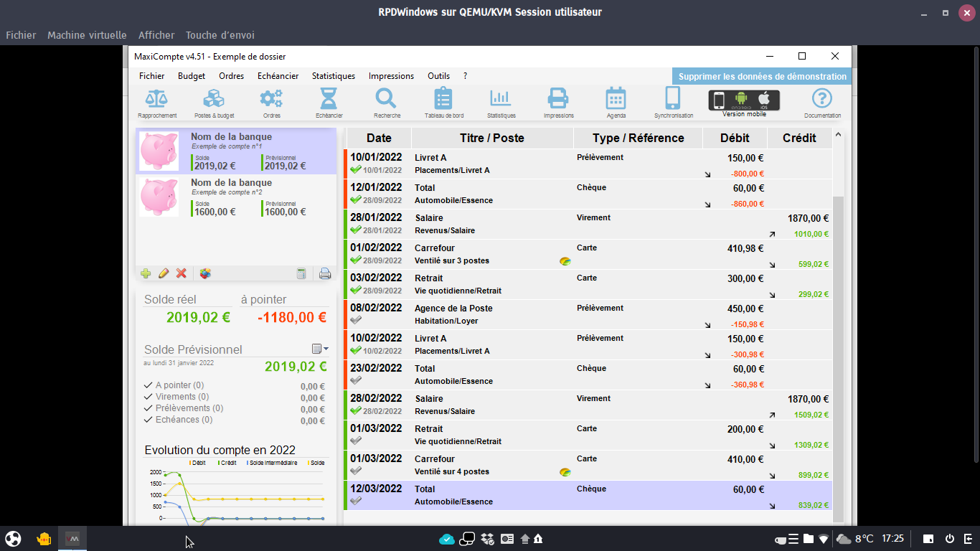
Task: Delete account using red X icon
Action: click(182, 273)
